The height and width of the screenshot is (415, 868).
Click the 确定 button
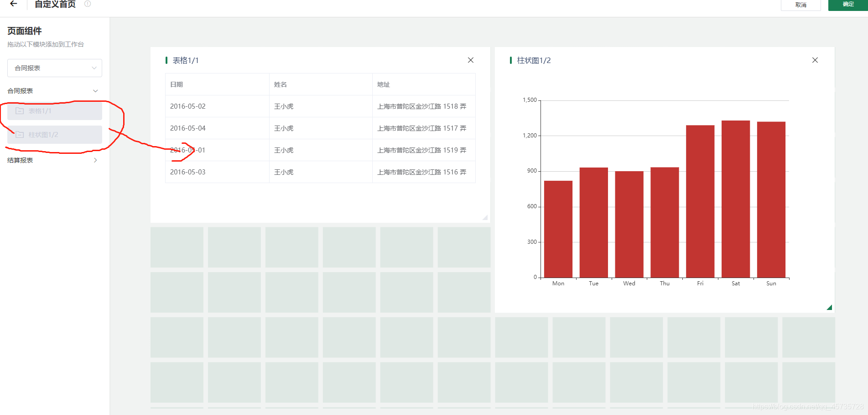click(848, 5)
